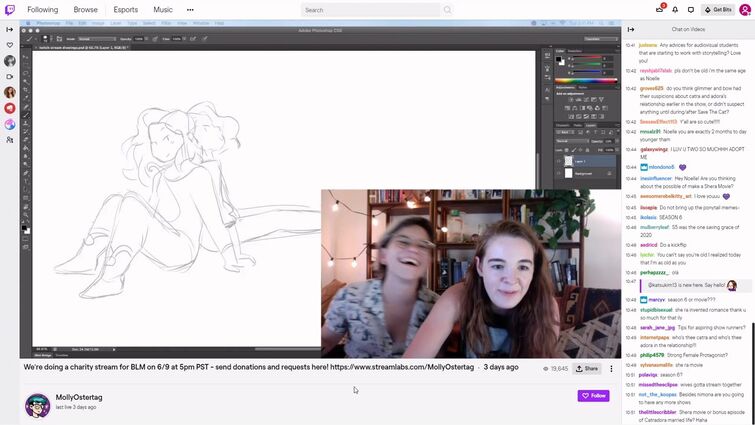Click the search magnifier button
Image resolution: width=755 pixels, height=425 pixels.
(447, 10)
